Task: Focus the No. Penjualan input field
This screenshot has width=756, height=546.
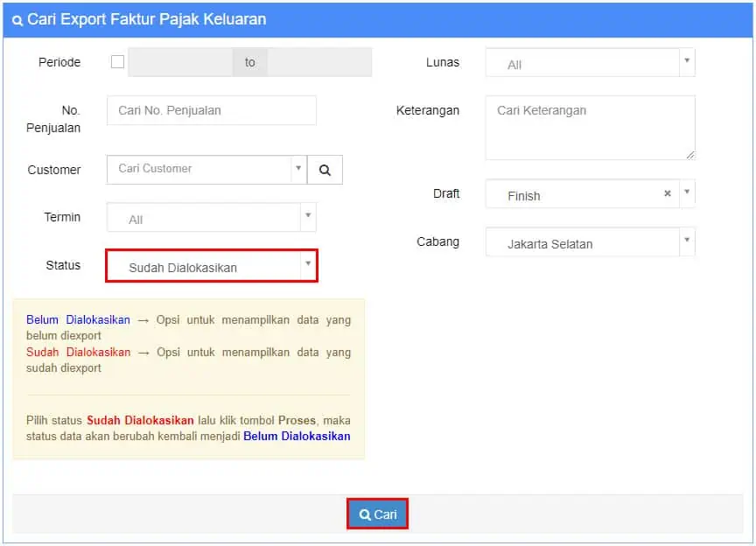Action: (x=211, y=110)
